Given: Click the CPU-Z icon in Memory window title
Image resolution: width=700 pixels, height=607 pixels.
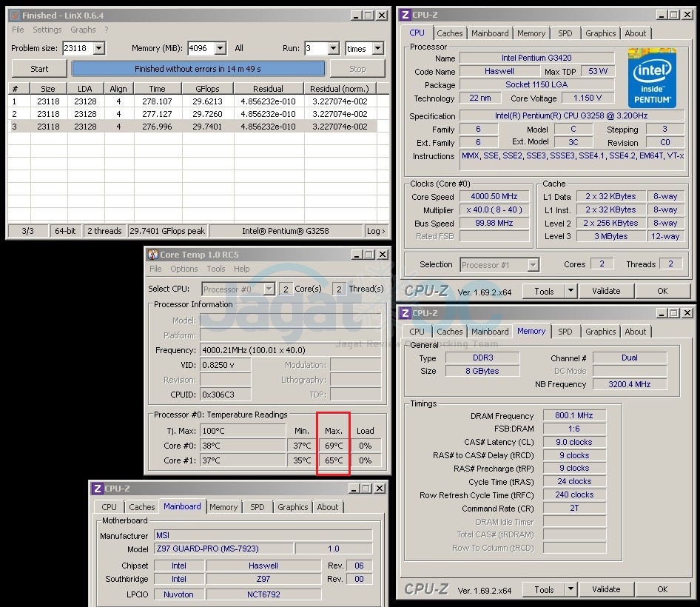Looking at the screenshot, I should pos(404,313).
